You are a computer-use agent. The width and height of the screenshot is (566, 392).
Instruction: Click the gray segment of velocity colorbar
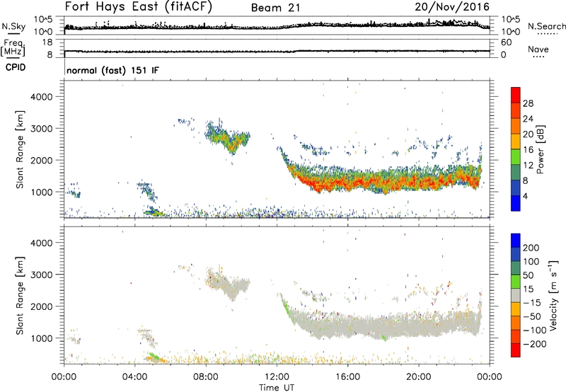(x=516, y=296)
